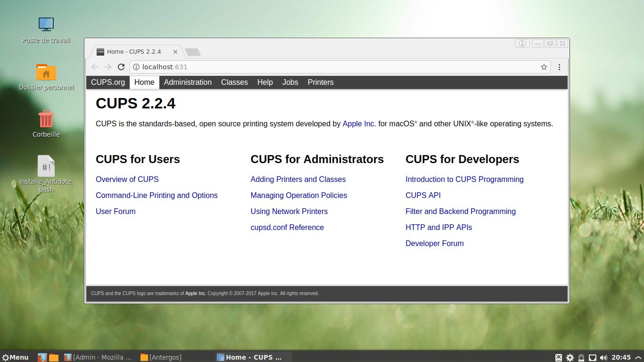The image size is (644, 362).
Task: Open the volume speaker tray icon
Action: pyautogui.click(x=603, y=357)
